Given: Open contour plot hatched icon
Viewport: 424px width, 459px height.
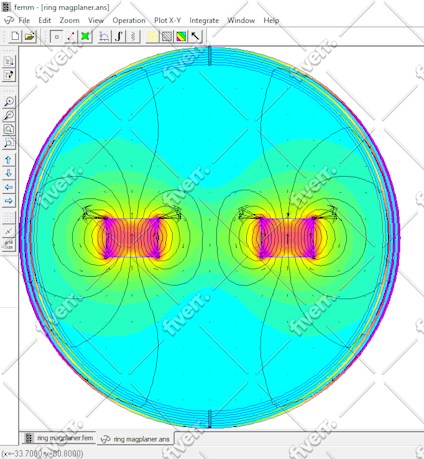Looking at the screenshot, I should (x=167, y=36).
